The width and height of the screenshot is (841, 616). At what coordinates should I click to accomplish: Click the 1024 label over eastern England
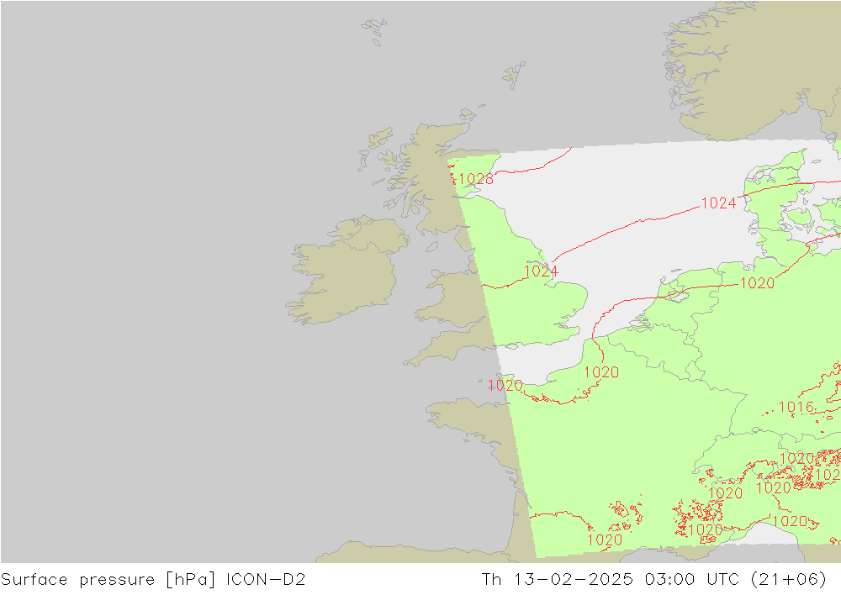pos(541,271)
